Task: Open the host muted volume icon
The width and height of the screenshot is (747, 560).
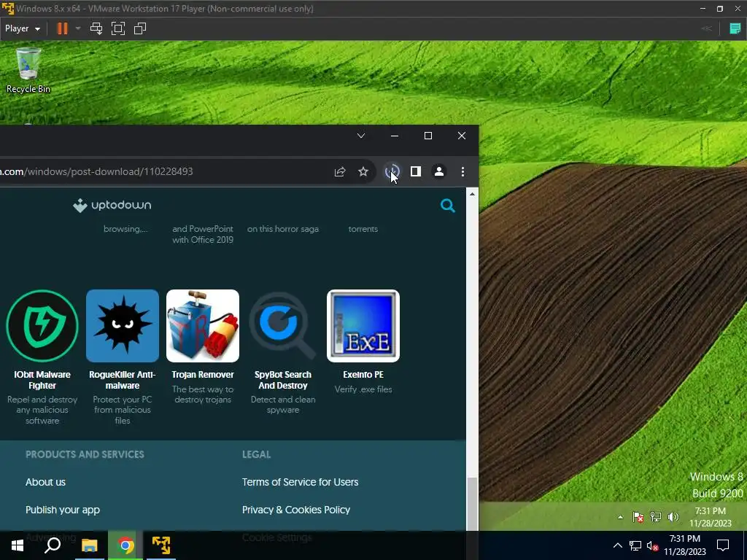Action: point(653,545)
